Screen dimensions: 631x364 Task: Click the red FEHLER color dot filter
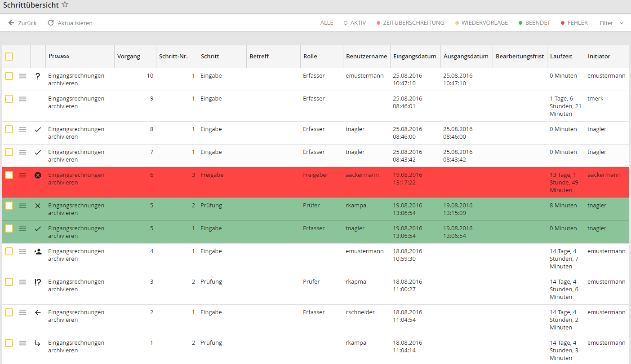tap(563, 23)
